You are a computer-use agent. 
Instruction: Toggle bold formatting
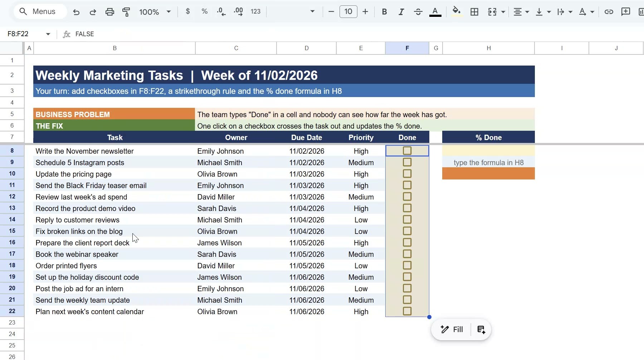(384, 12)
